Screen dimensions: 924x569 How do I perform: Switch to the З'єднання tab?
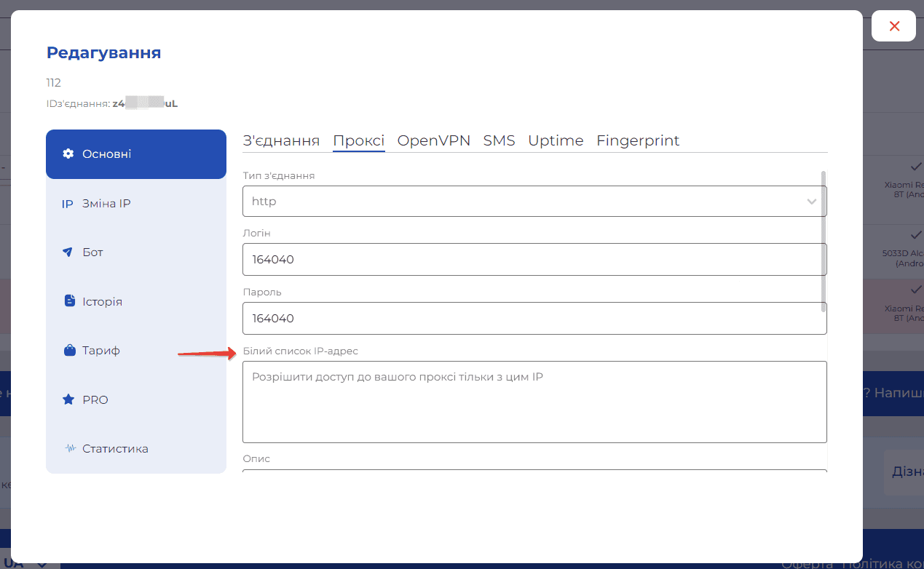click(x=281, y=141)
